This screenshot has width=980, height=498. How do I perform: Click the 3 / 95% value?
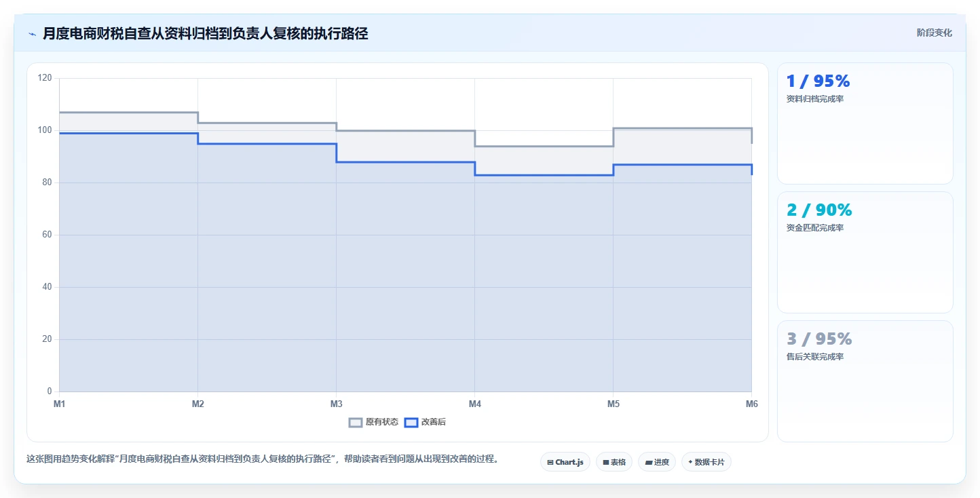pyautogui.click(x=819, y=339)
